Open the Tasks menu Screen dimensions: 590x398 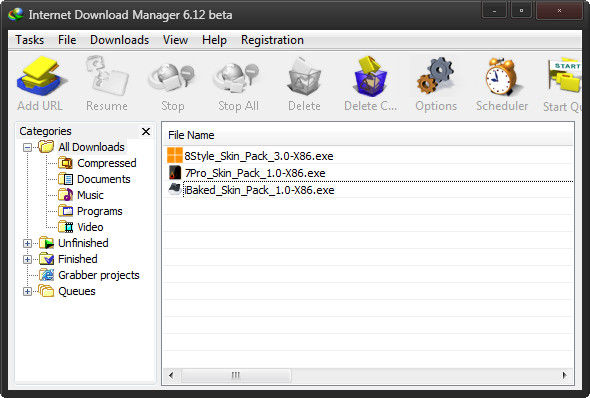pyautogui.click(x=29, y=40)
